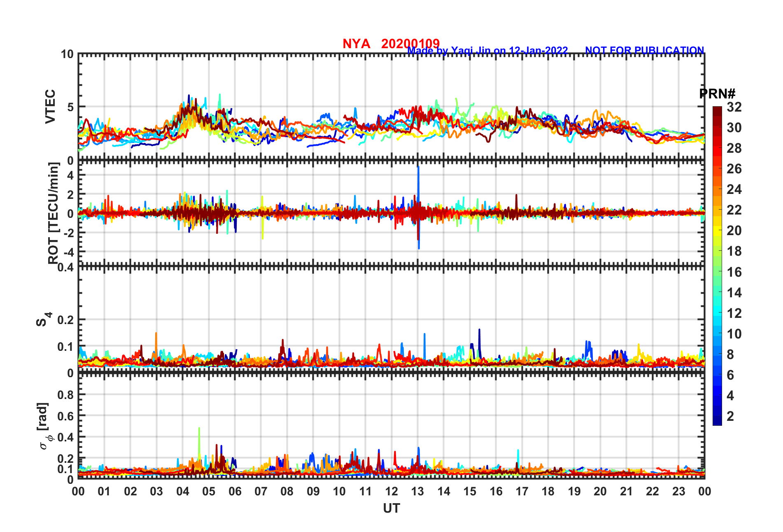Screen dimensions: 783x532
Task: Click the colorbar tick label '2'
Action: (730, 416)
